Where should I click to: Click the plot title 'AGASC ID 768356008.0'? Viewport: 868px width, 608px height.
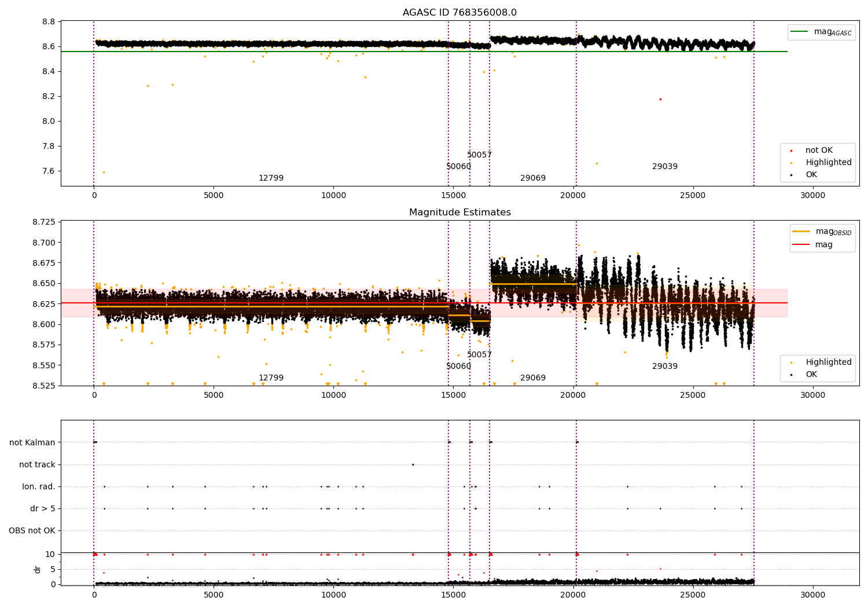point(459,13)
